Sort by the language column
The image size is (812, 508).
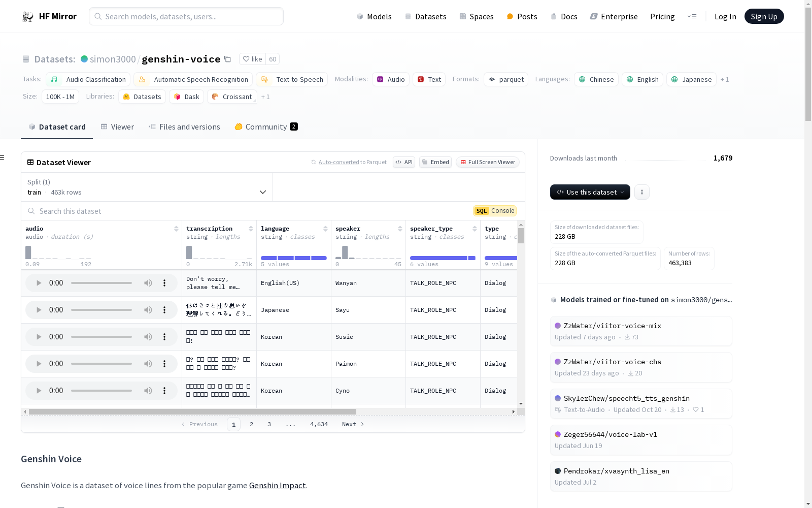tap(325, 229)
